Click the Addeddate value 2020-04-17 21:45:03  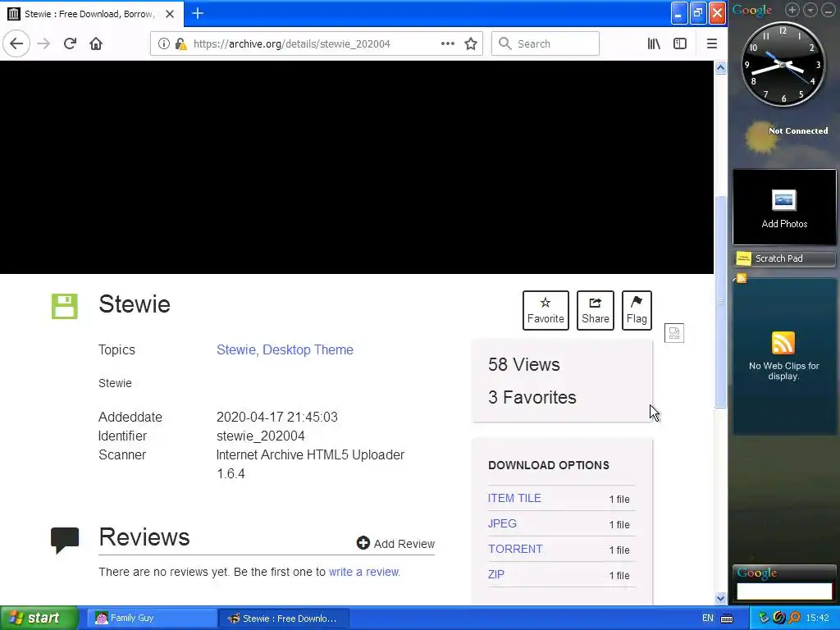pyautogui.click(x=277, y=417)
